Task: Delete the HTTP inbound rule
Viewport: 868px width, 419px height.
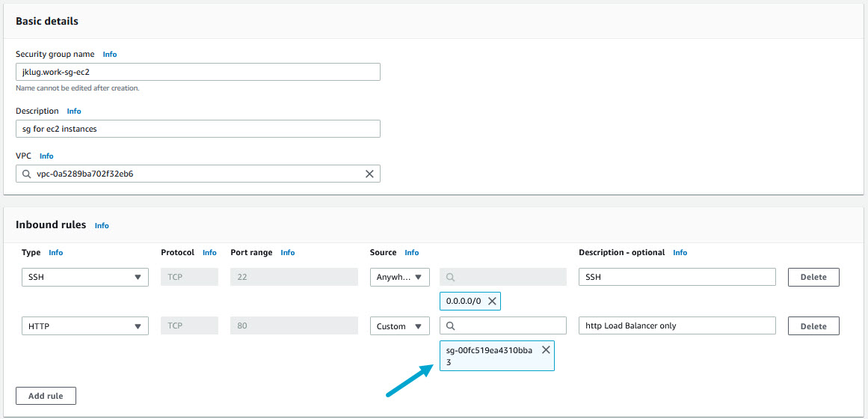Action: [813, 326]
